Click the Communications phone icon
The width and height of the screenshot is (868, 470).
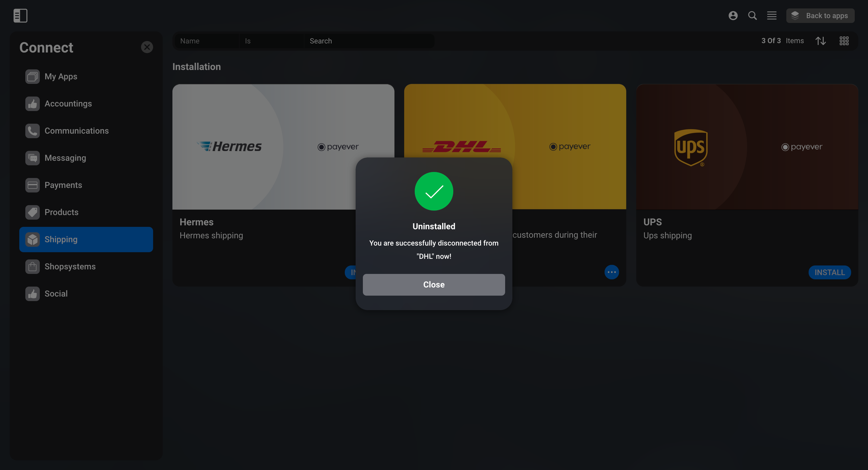32,131
